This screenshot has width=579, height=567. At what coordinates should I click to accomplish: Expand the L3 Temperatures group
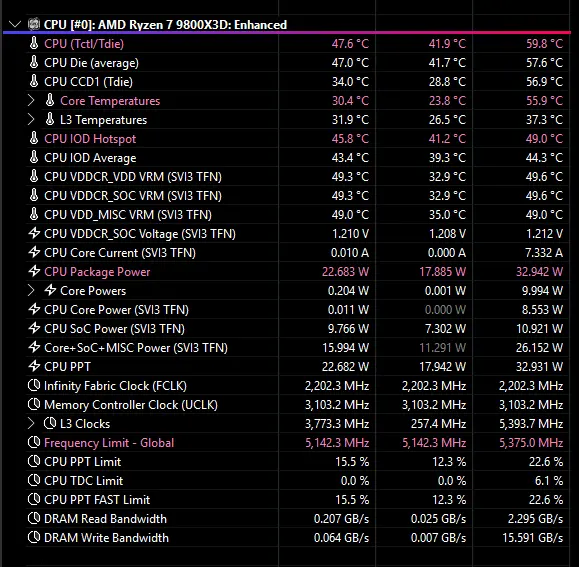31,120
